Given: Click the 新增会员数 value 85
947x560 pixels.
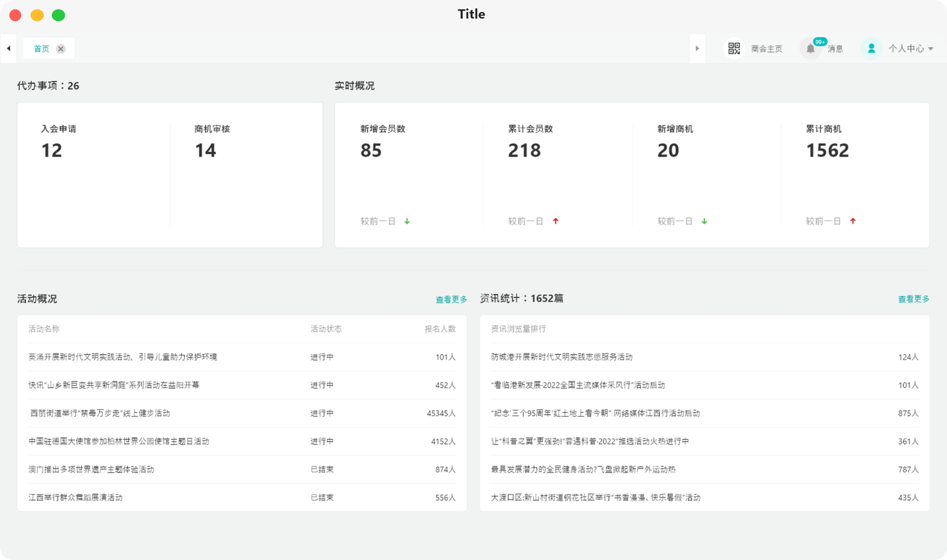Looking at the screenshot, I should point(371,151).
